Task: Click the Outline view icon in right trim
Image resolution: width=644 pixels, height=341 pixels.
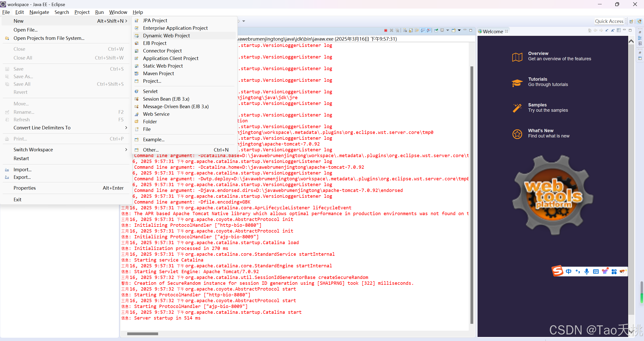Action: 640,38
